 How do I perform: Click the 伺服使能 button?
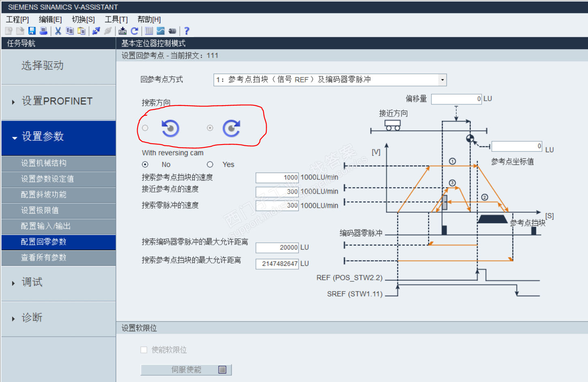click(x=186, y=370)
